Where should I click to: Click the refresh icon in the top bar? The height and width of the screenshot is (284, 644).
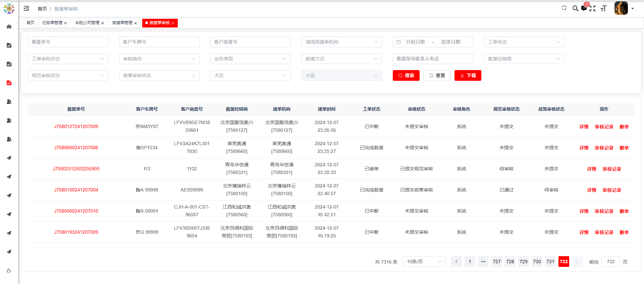pyautogui.click(x=564, y=8)
